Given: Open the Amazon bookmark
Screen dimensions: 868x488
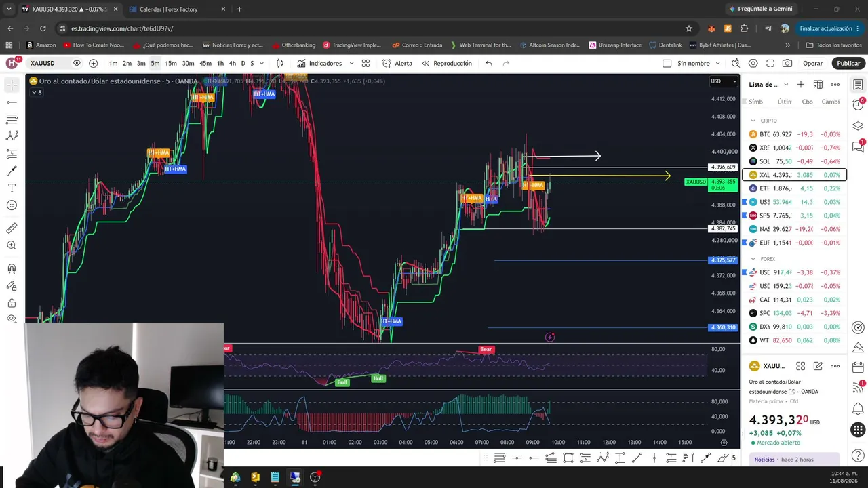Looking at the screenshot, I should click(41, 45).
